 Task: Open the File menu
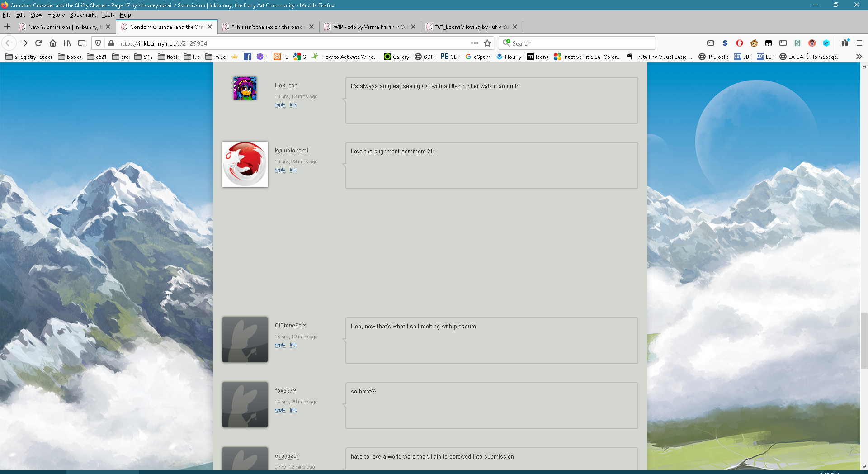point(6,15)
